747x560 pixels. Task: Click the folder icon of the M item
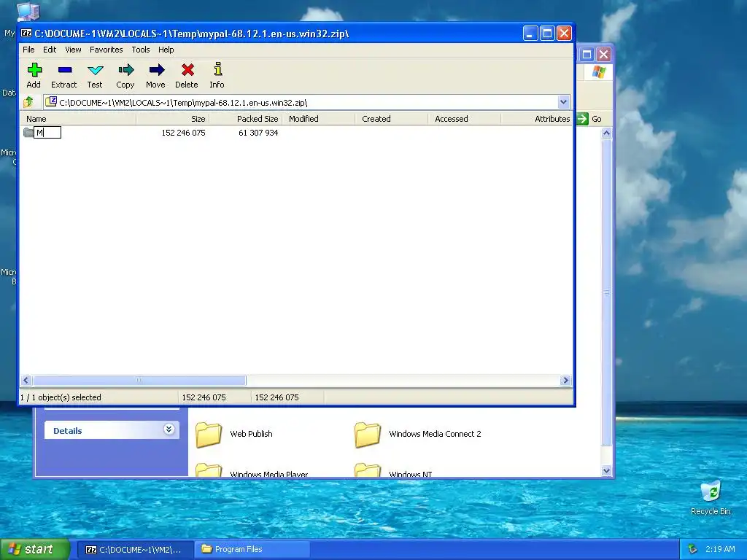pos(28,133)
